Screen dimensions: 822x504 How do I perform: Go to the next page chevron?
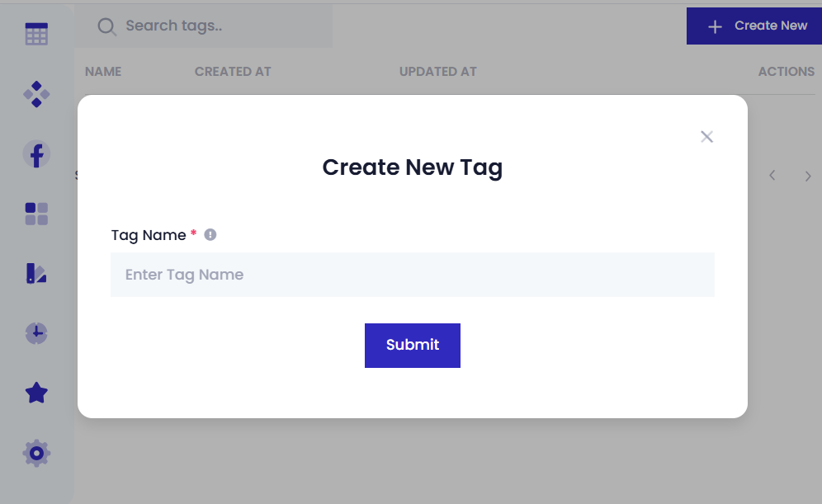(x=808, y=176)
